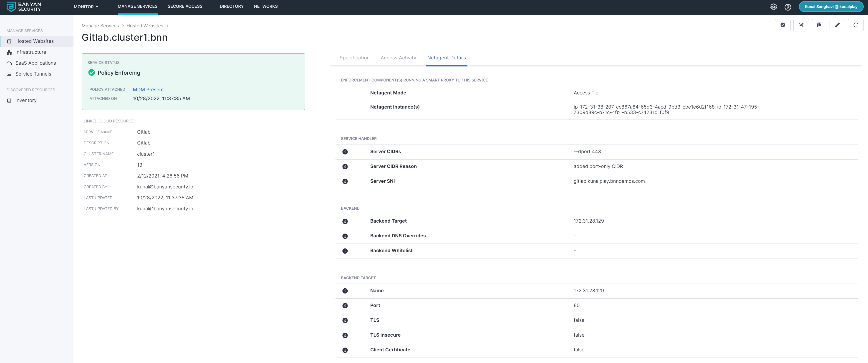Click the shuffle arrows icon button
Image resolution: width=868 pixels, height=363 pixels.
click(x=801, y=25)
